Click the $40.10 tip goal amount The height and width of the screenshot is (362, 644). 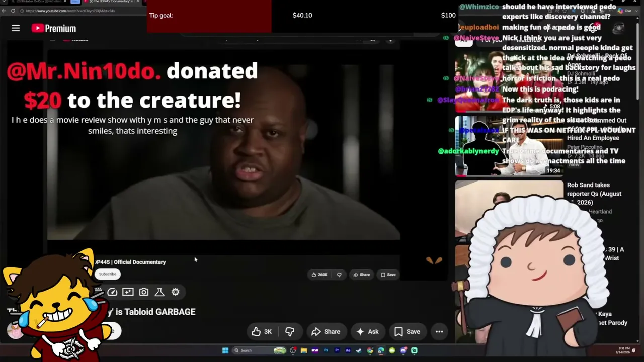(x=302, y=15)
